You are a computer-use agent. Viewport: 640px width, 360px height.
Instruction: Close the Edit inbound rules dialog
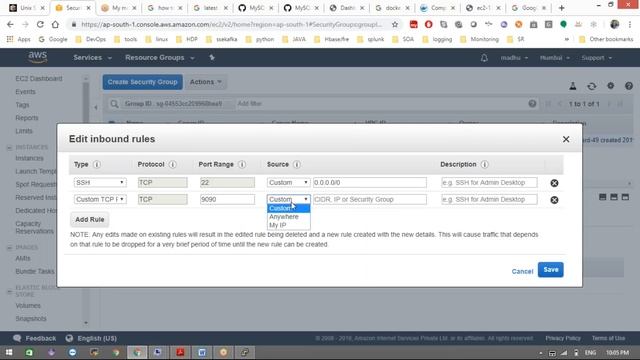coord(566,139)
